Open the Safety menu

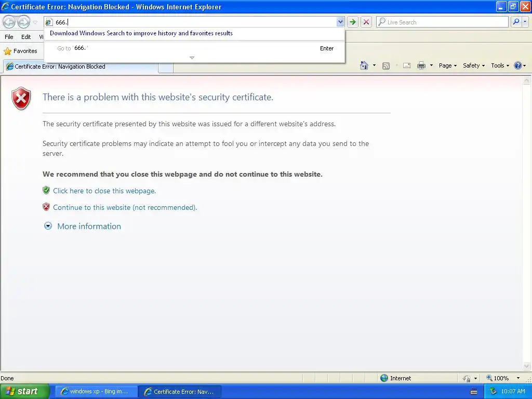pos(474,65)
